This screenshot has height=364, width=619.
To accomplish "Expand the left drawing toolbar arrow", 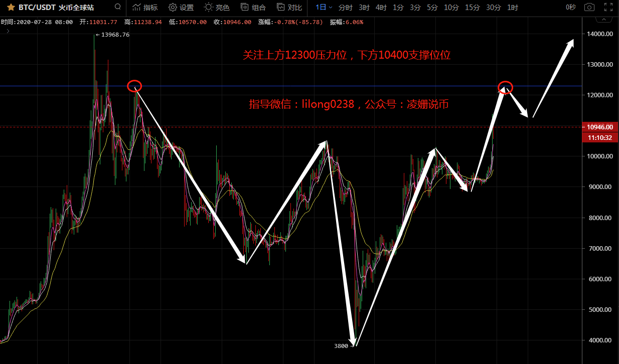I will pyautogui.click(x=8, y=31).
